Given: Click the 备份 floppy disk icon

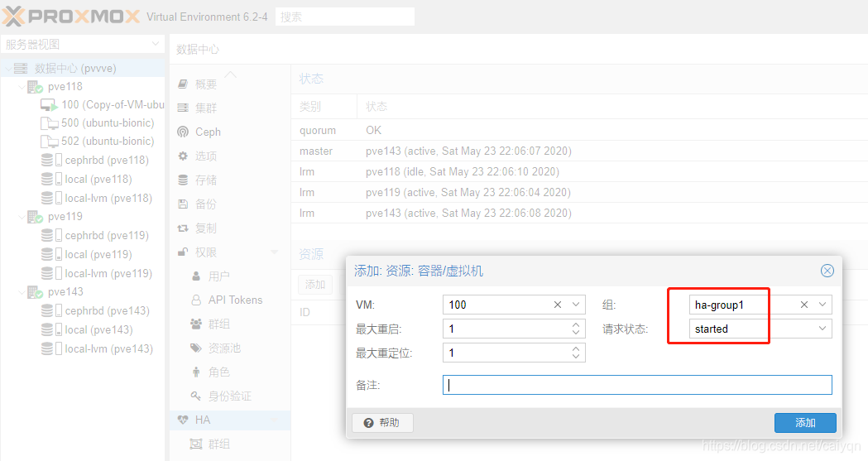Looking at the screenshot, I should point(183,204).
